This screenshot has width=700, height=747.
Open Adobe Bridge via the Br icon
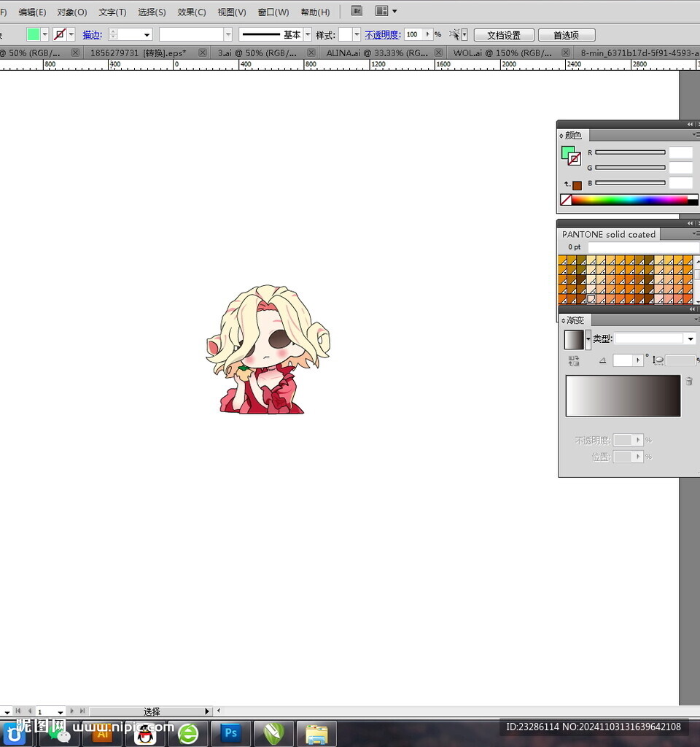point(357,10)
